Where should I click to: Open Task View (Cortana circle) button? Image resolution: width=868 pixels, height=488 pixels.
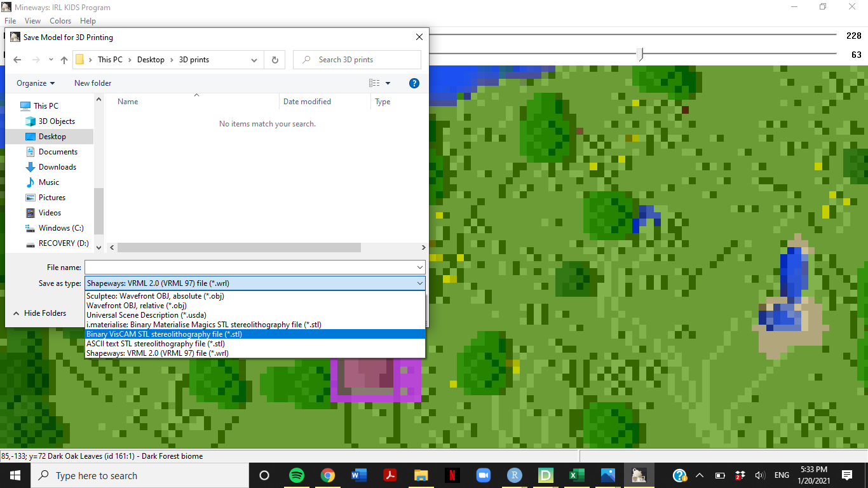264,475
